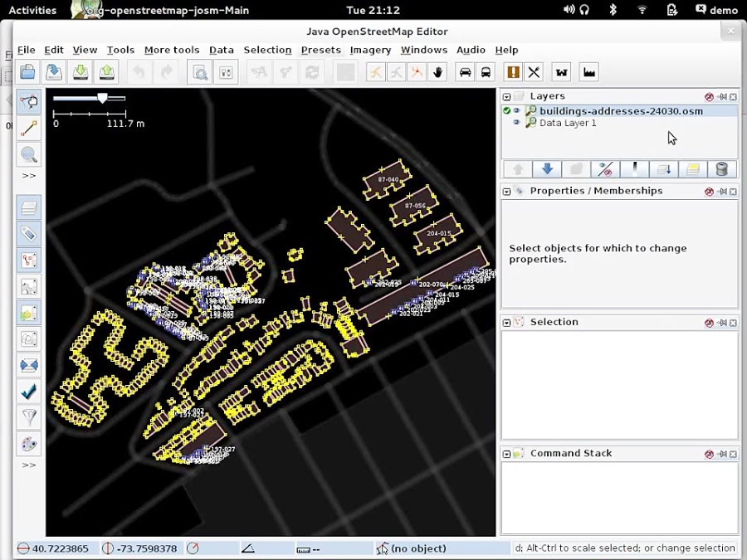747x560 pixels.
Task: Activate the Zoom tool in left sidebar
Action: click(28, 154)
